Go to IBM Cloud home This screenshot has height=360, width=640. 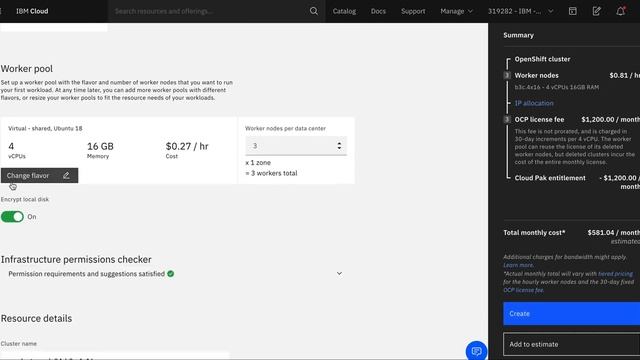coord(32,11)
